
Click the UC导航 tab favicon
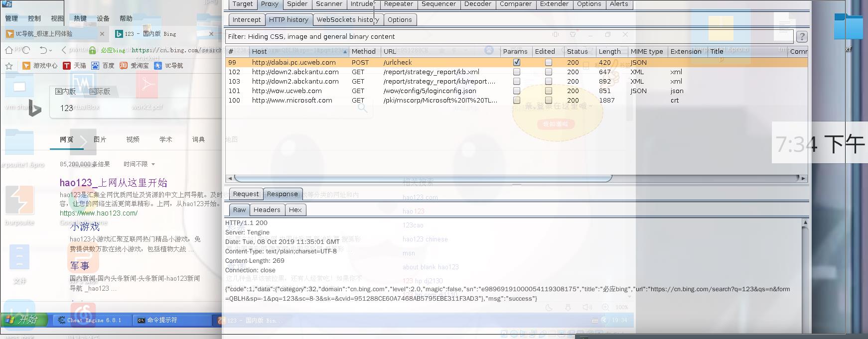pyautogui.click(x=9, y=34)
